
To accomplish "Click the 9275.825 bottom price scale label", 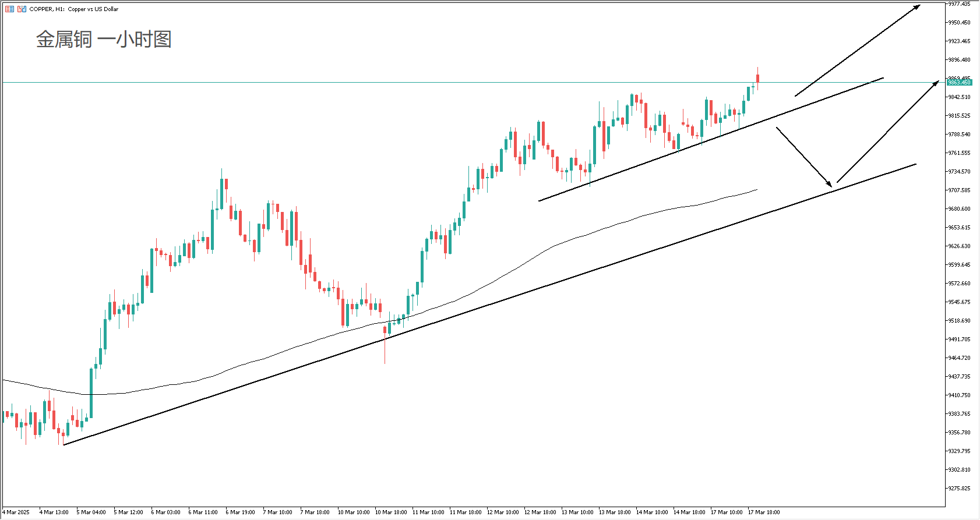I will [x=959, y=489].
